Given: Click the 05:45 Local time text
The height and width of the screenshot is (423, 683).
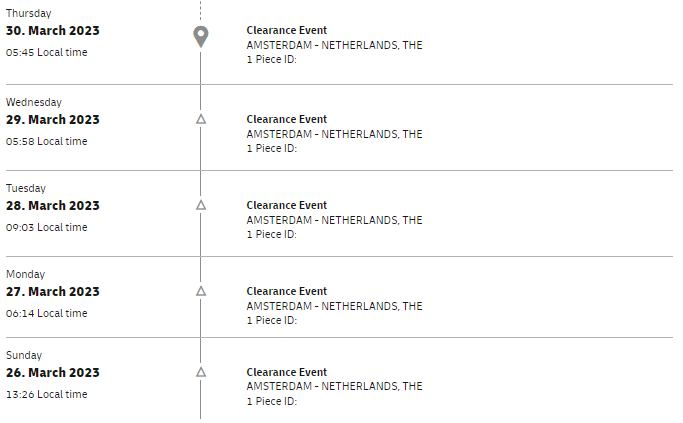Looking at the screenshot, I should pos(47,52).
